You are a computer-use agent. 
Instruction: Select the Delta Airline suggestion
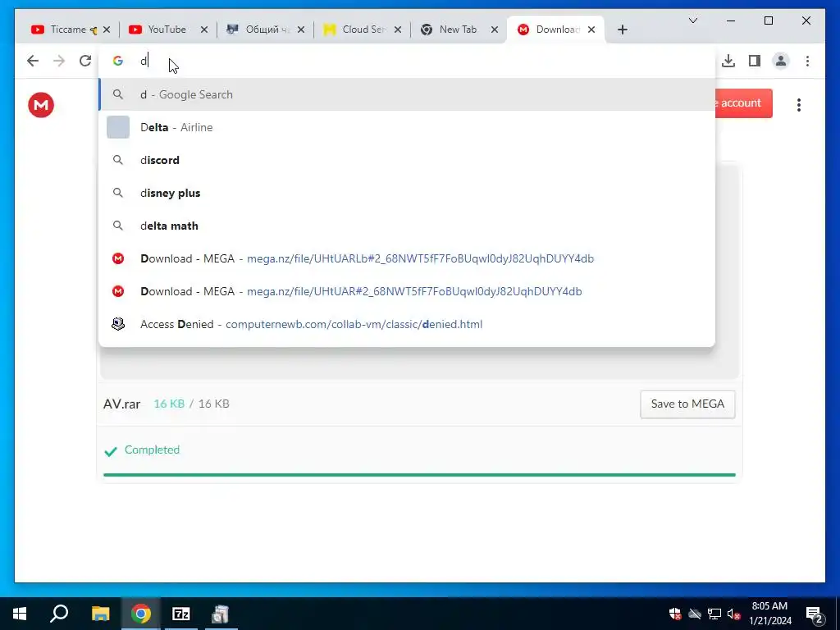(407, 127)
